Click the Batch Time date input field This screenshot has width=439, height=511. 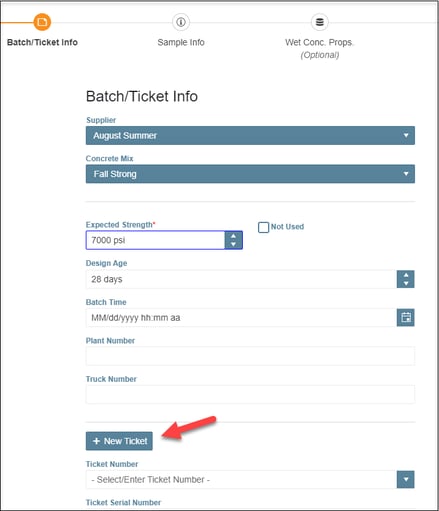coord(241,317)
